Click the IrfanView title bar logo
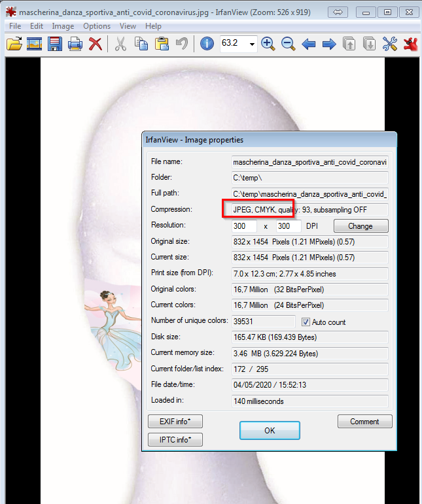Screen dimensions: 422x504 [x=11, y=12]
